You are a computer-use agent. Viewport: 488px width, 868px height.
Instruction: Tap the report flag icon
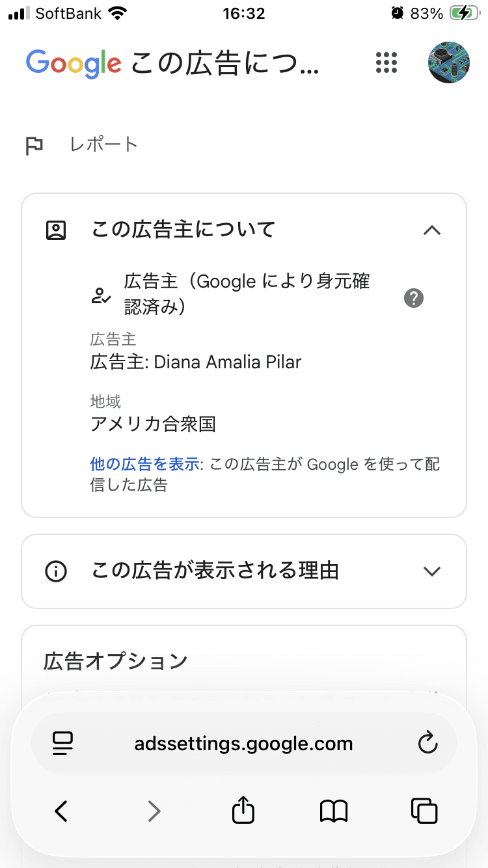[34, 146]
